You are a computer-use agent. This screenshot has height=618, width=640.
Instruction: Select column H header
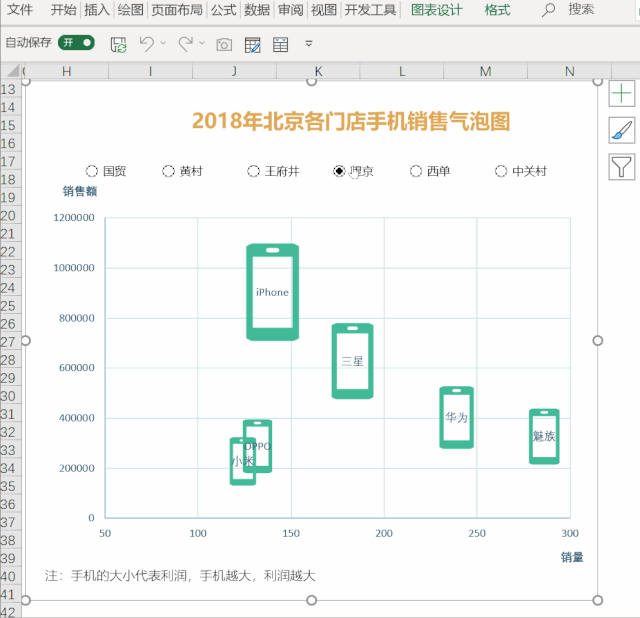coord(67,71)
